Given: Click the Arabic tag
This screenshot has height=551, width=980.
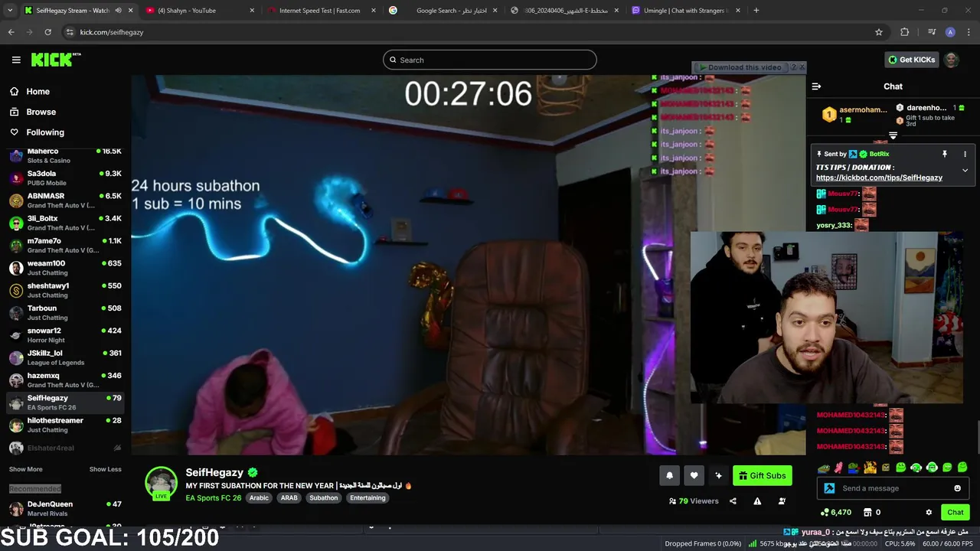Looking at the screenshot, I should coord(259,498).
